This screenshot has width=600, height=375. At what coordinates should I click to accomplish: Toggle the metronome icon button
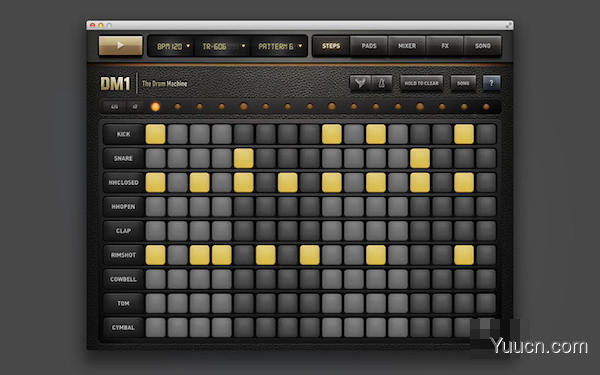(x=382, y=83)
